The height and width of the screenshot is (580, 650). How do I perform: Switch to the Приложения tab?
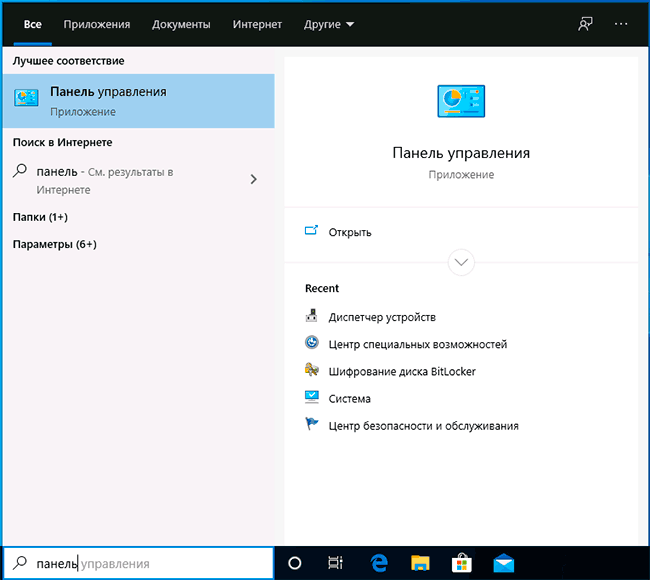point(97,24)
